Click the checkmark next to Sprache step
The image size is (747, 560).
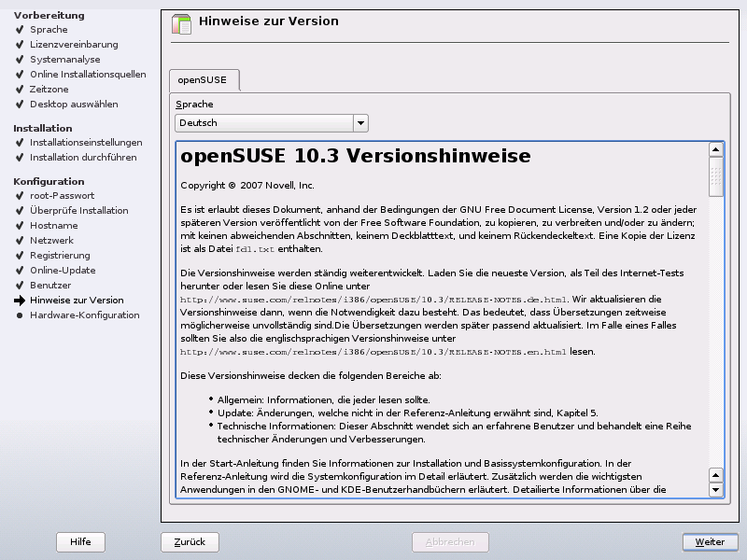pos(20,30)
